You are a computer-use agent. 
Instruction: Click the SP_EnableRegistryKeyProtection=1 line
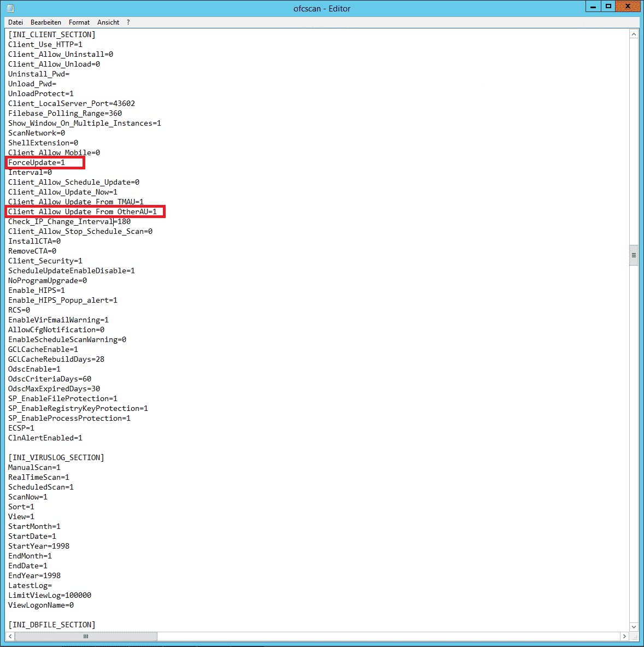[x=78, y=409]
